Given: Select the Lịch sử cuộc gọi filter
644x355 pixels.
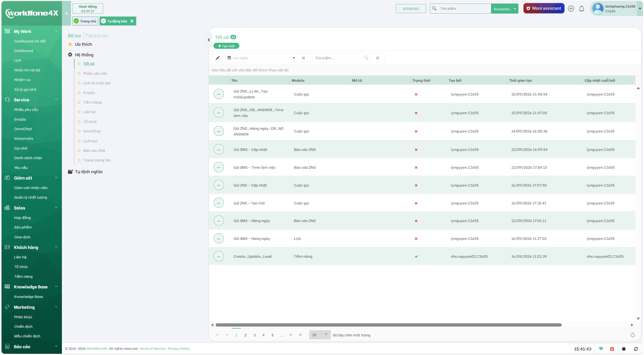Looking at the screenshot, I should (97, 83).
